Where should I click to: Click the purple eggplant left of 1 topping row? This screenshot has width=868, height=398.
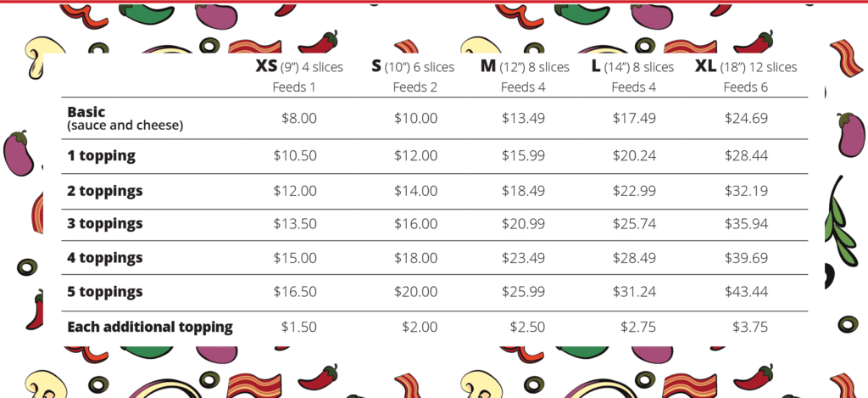(19, 153)
